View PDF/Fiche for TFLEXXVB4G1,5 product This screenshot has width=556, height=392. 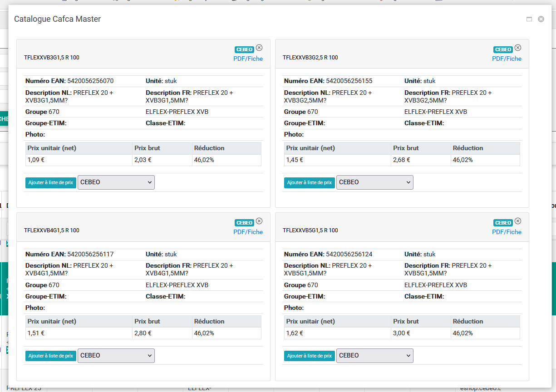click(248, 232)
